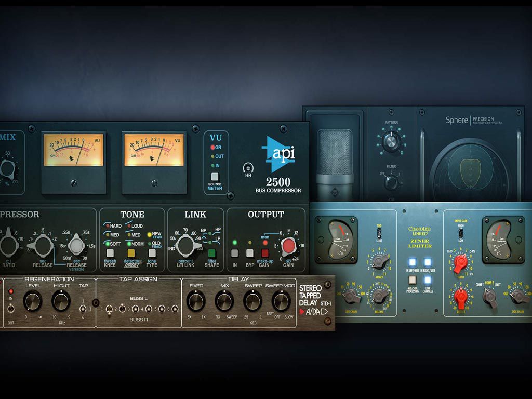Toggle the BYP bypass button on API 2500
The width and height of the screenshot is (532, 399).
point(250,253)
